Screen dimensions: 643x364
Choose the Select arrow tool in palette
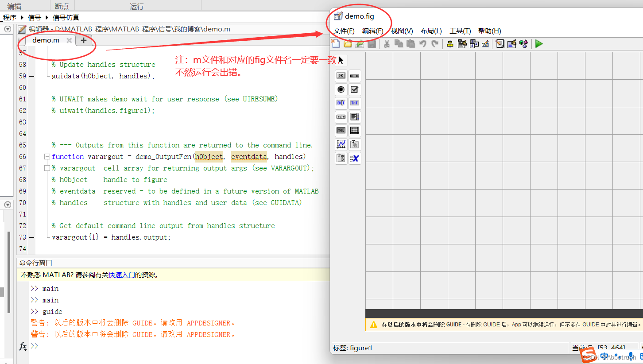pos(341,60)
